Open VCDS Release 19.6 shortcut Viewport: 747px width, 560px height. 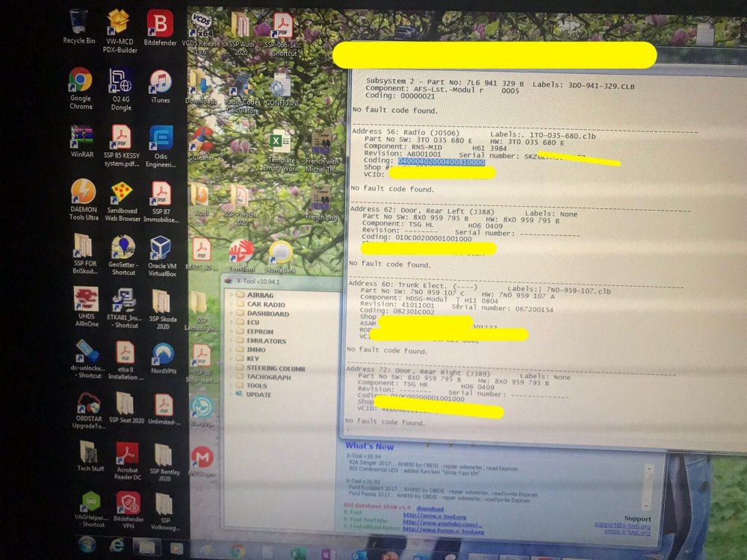[202, 34]
